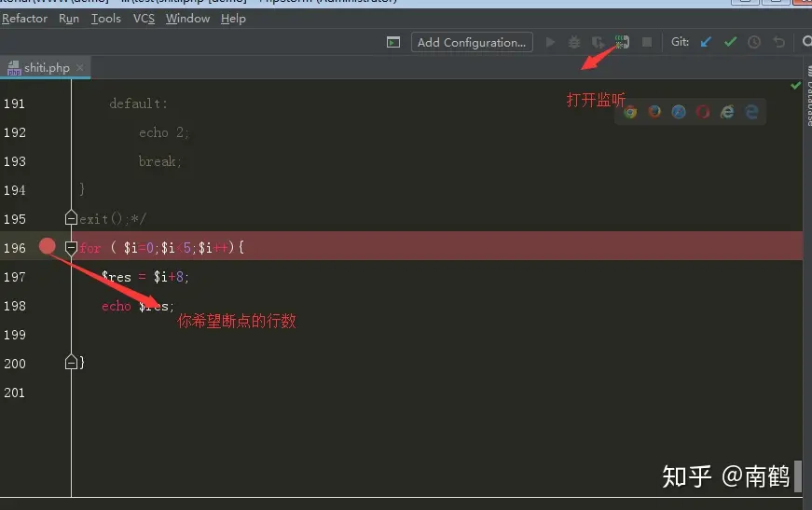Viewport: 812px width, 510px height.
Task: Click the Run (play) toolbar icon
Action: (x=550, y=42)
